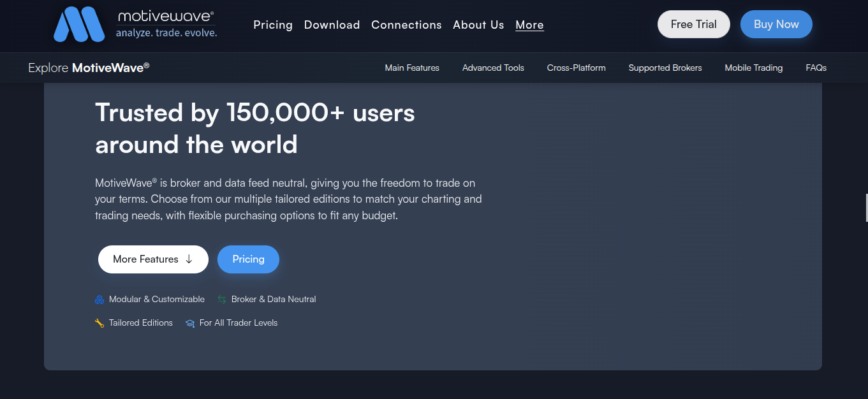The image size is (868, 399).
Task: Start a Free Trial
Action: 694,24
